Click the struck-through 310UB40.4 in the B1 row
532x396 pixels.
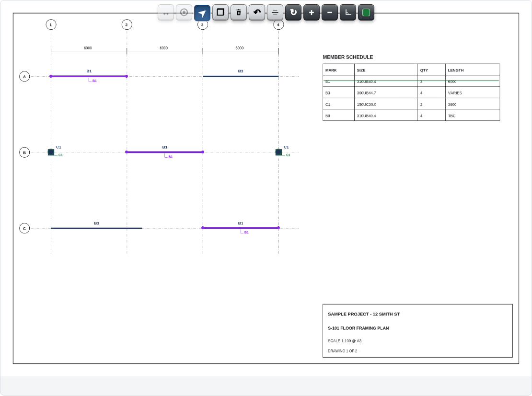coord(367,82)
